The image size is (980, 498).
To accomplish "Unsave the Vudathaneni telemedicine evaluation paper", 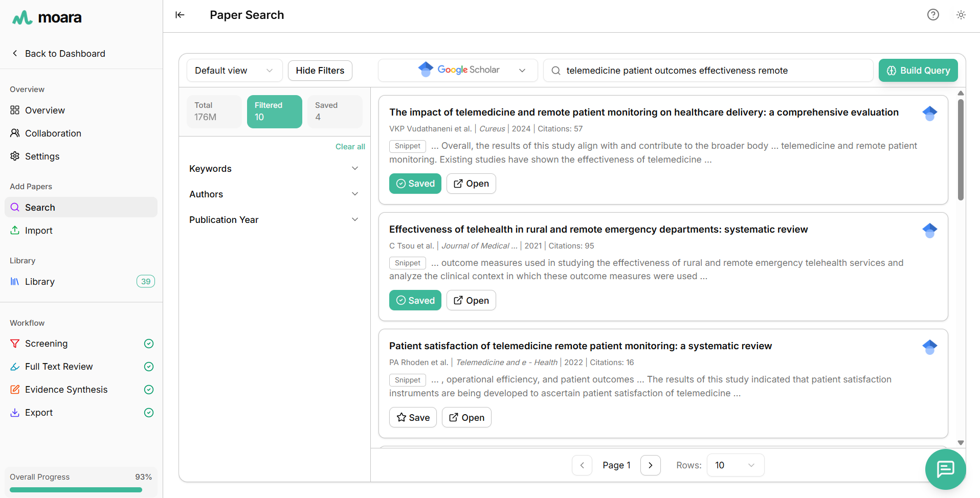I will point(415,184).
